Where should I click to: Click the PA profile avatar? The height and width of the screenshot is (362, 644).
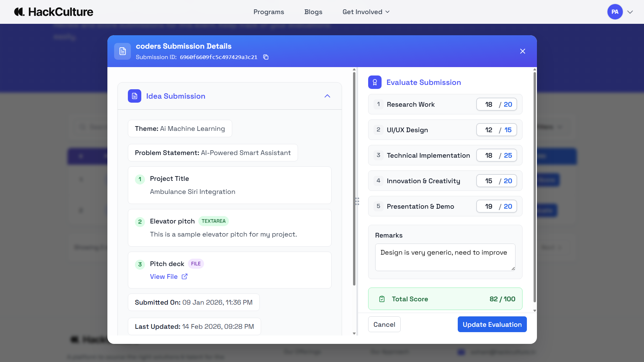point(614,12)
